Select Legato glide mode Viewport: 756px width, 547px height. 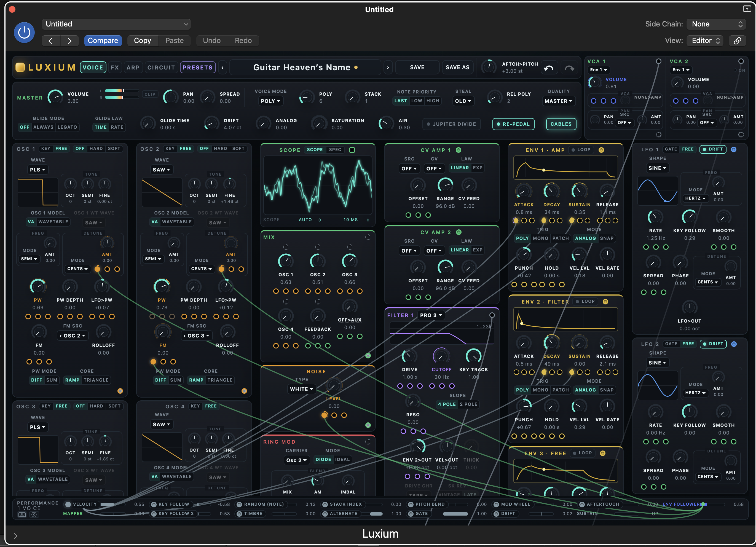pyautogui.click(x=67, y=127)
